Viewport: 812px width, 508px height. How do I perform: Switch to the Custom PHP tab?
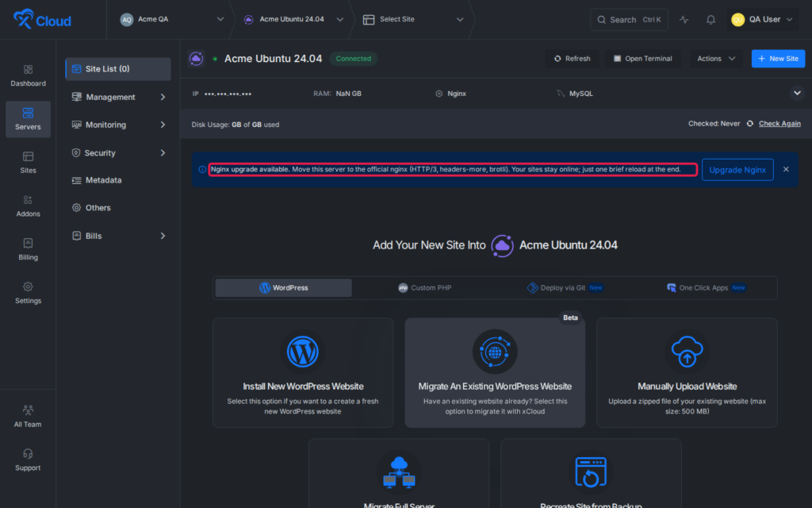[425, 287]
